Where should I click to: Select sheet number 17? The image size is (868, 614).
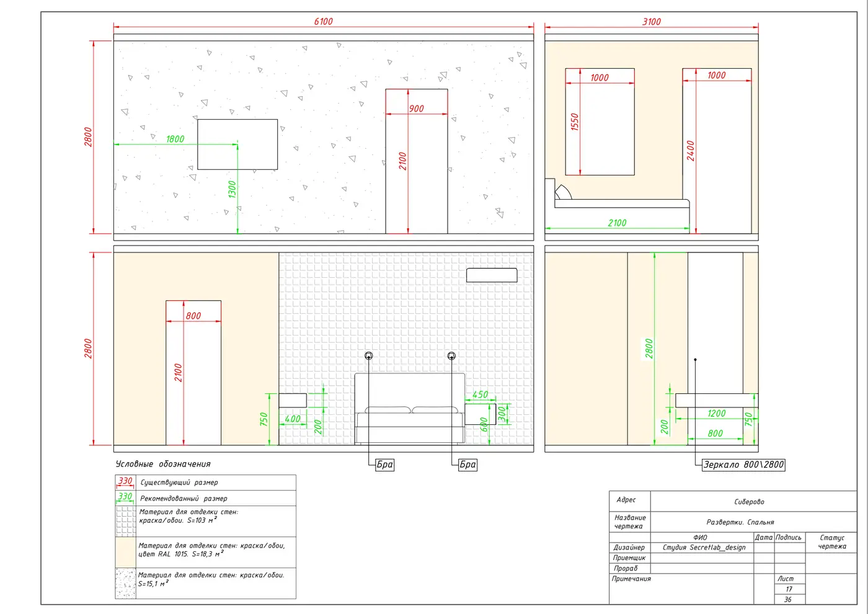click(789, 589)
